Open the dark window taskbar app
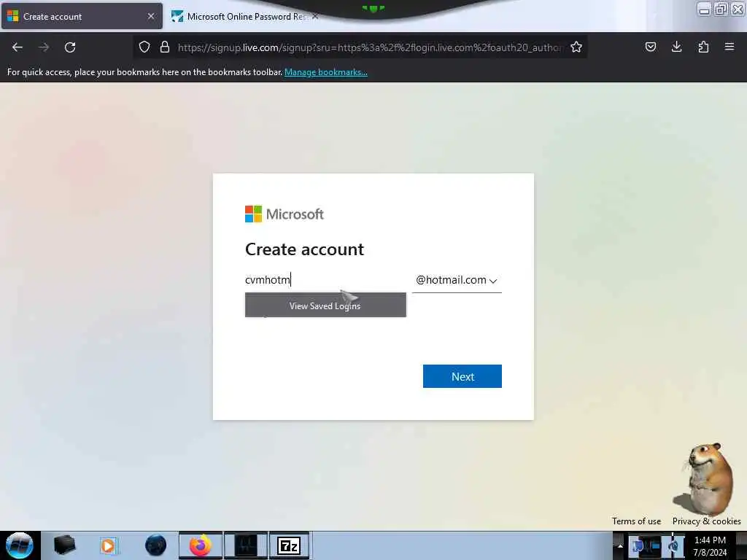This screenshot has width=747, height=560. coord(246,545)
